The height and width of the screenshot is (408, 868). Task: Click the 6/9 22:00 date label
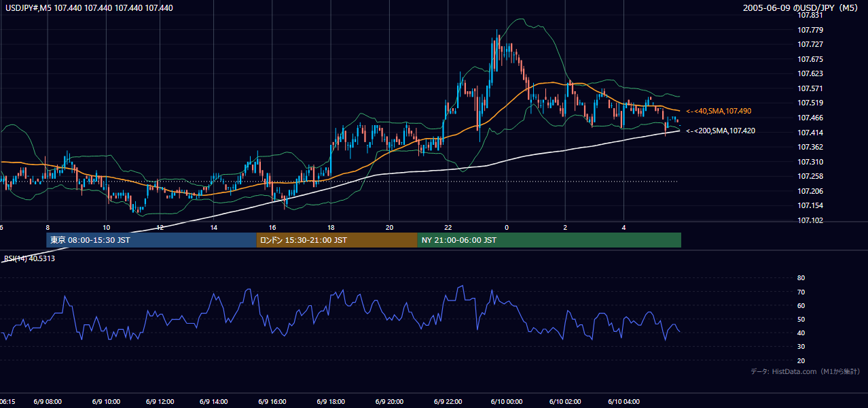(x=448, y=402)
